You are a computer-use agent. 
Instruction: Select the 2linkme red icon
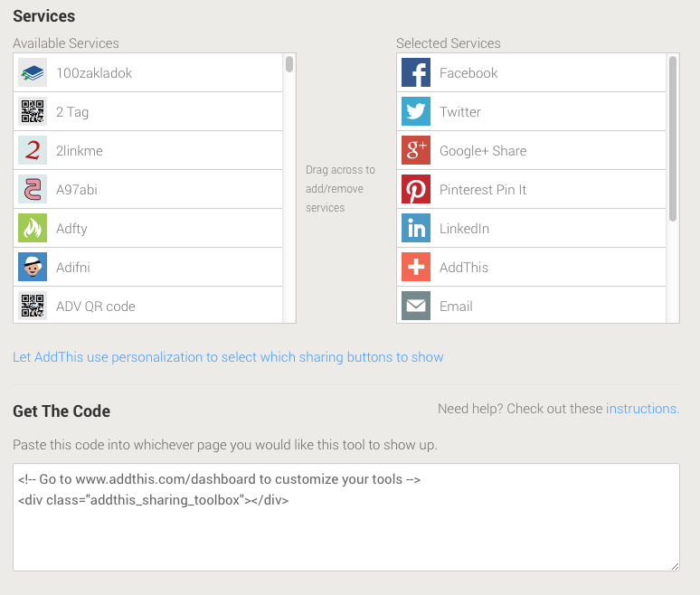point(33,150)
